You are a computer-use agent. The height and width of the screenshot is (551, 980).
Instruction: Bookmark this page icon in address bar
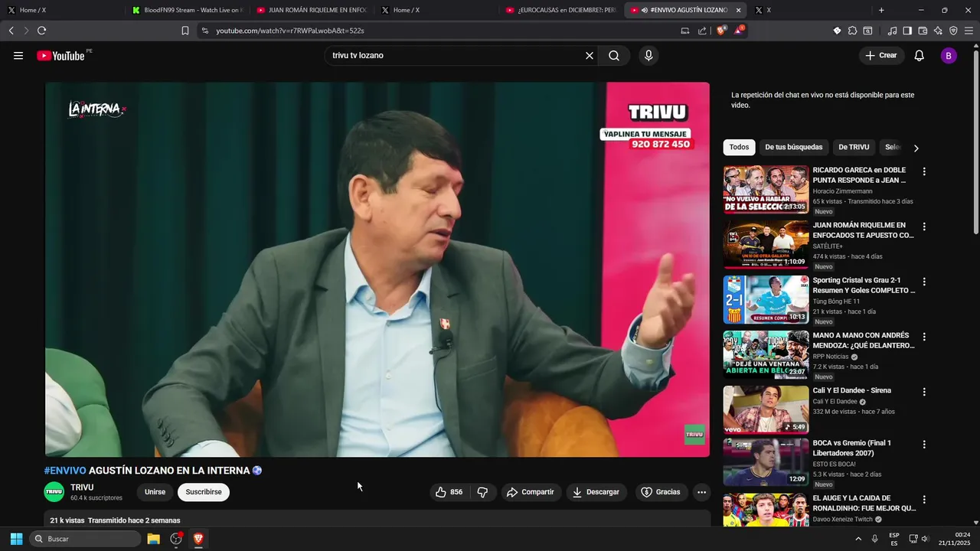185,31
